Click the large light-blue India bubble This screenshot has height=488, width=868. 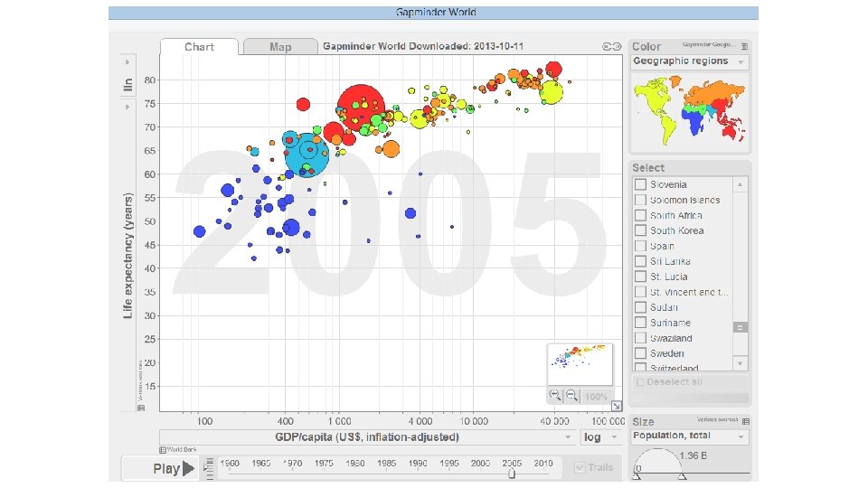(307, 155)
